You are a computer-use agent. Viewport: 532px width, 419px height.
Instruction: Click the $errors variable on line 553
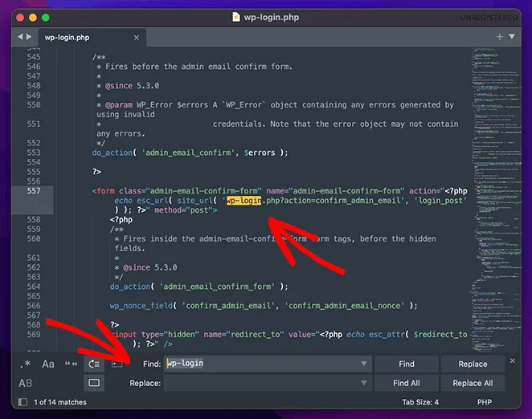260,153
